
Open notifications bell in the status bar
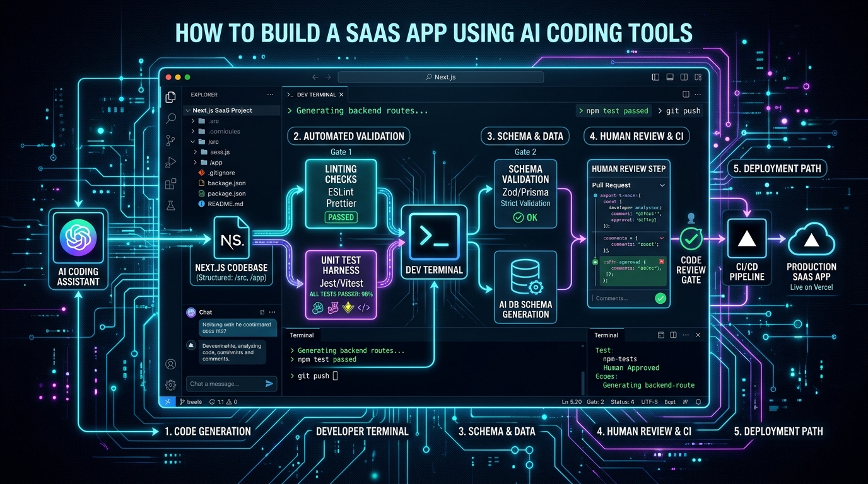click(x=699, y=401)
